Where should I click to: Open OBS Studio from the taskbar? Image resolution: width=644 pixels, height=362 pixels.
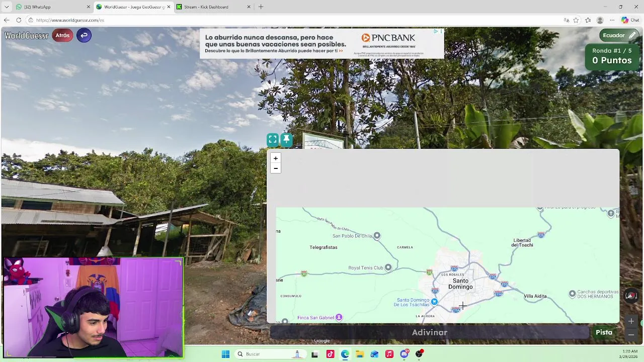pyautogui.click(x=419, y=354)
